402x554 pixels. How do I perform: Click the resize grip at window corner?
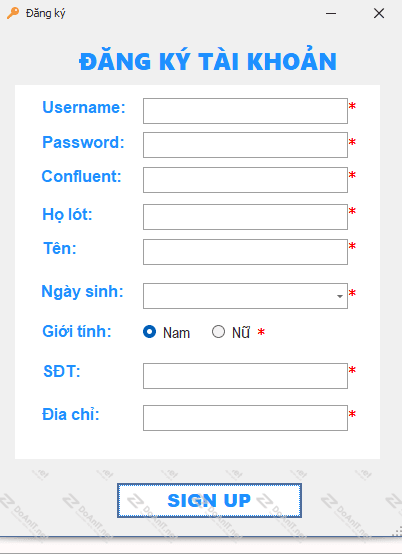[x=397, y=531]
